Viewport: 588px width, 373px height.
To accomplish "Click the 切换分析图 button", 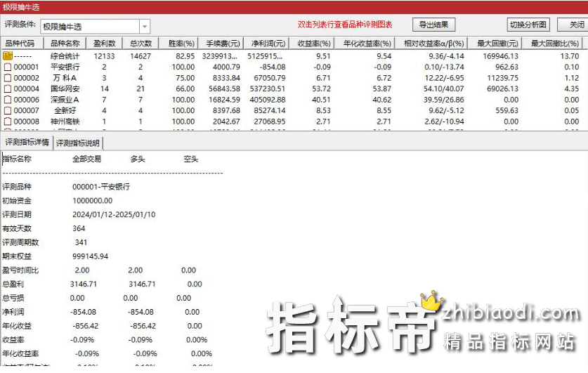I will tap(528, 25).
